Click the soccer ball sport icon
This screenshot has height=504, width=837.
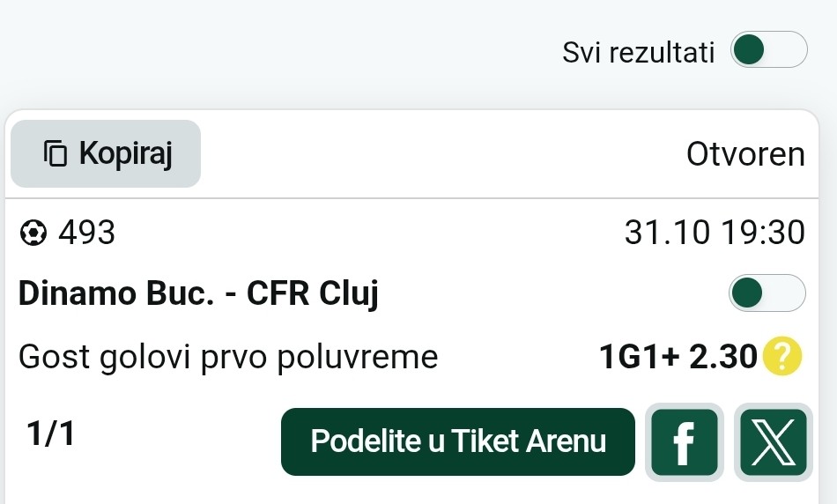(x=33, y=233)
